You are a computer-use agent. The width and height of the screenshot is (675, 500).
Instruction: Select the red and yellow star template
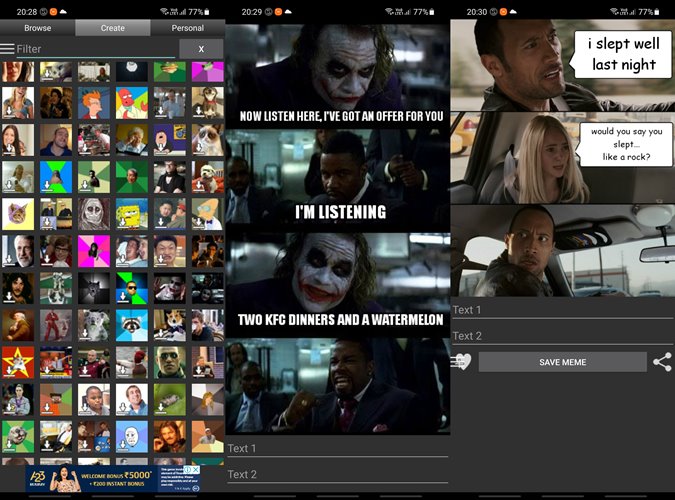(x=18, y=362)
